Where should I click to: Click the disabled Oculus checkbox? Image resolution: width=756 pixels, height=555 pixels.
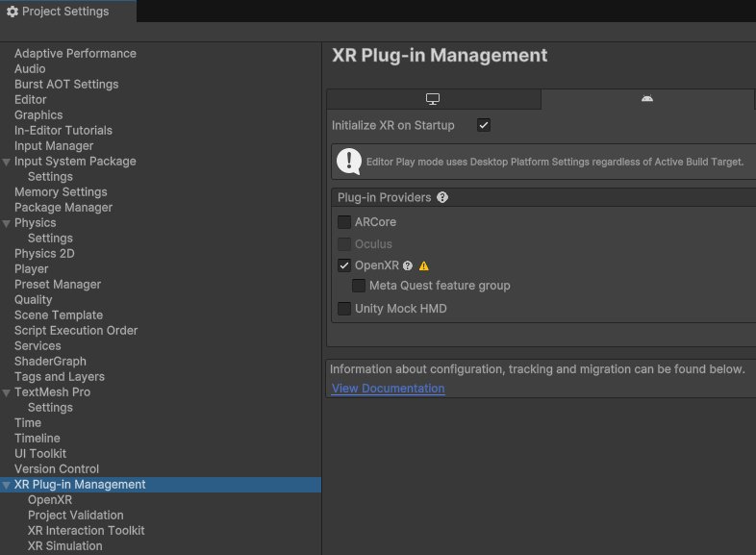(344, 244)
